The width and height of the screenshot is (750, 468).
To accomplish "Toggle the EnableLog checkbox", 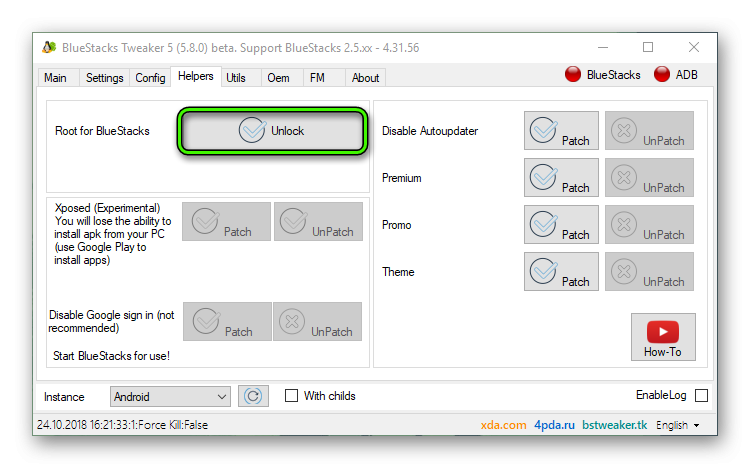I will coord(701,395).
